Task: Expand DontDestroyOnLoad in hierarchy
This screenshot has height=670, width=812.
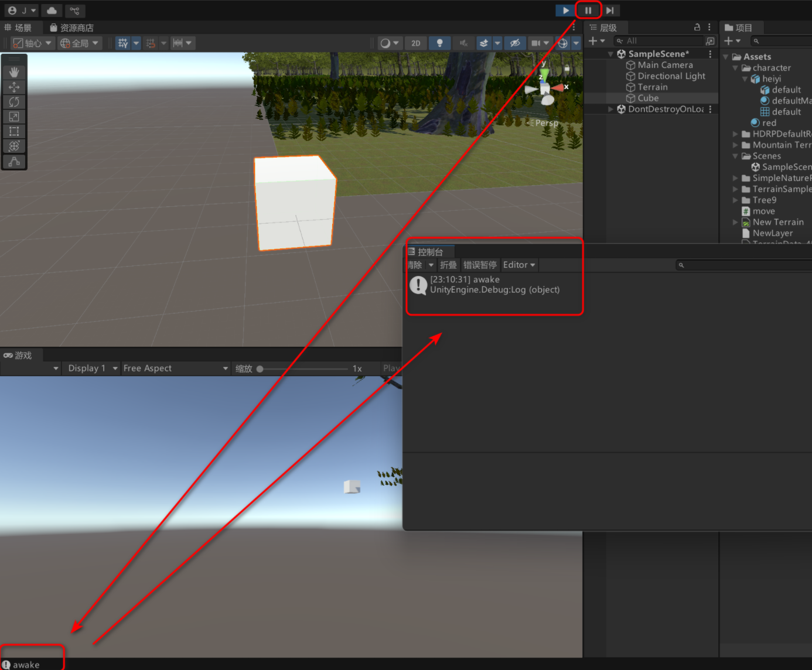Action: pos(610,109)
